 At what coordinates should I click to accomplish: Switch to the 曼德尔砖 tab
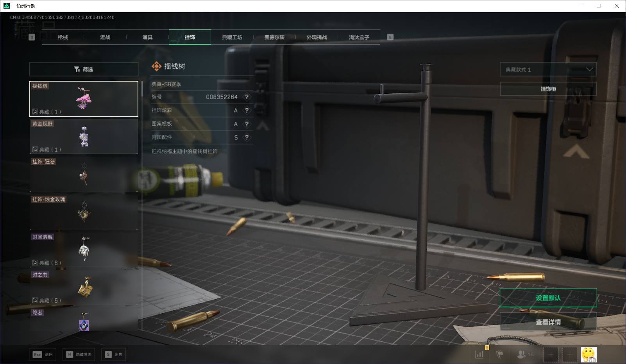(274, 37)
